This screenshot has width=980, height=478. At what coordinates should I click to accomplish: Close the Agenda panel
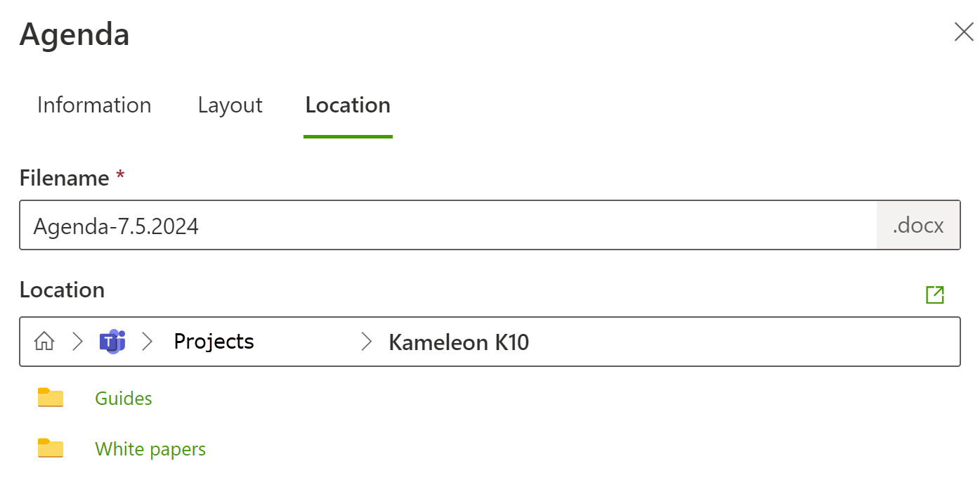tap(963, 32)
